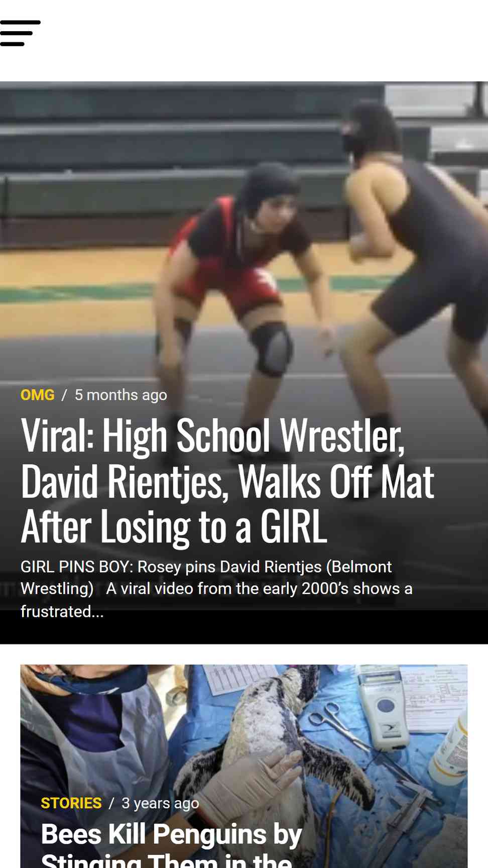Click the Viral High School Wrestler headline
488x868 pixels.
(x=227, y=481)
